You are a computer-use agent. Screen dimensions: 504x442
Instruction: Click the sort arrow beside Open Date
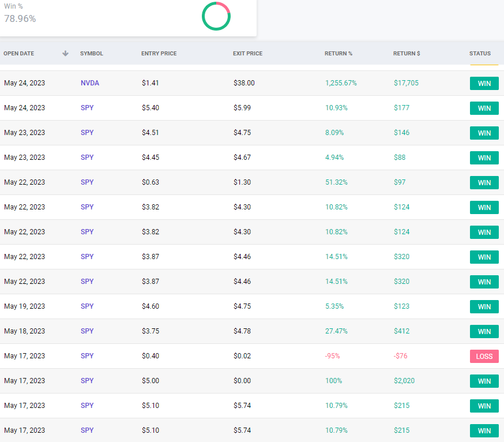coord(65,54)
